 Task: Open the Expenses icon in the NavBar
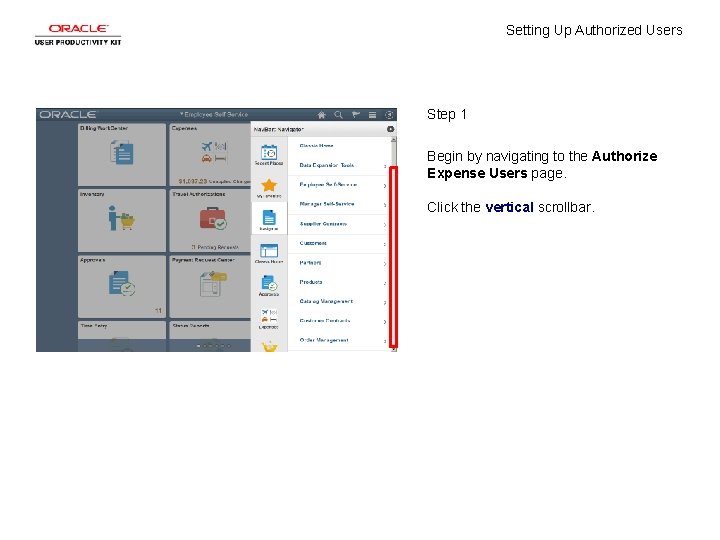tap(269, 319)
